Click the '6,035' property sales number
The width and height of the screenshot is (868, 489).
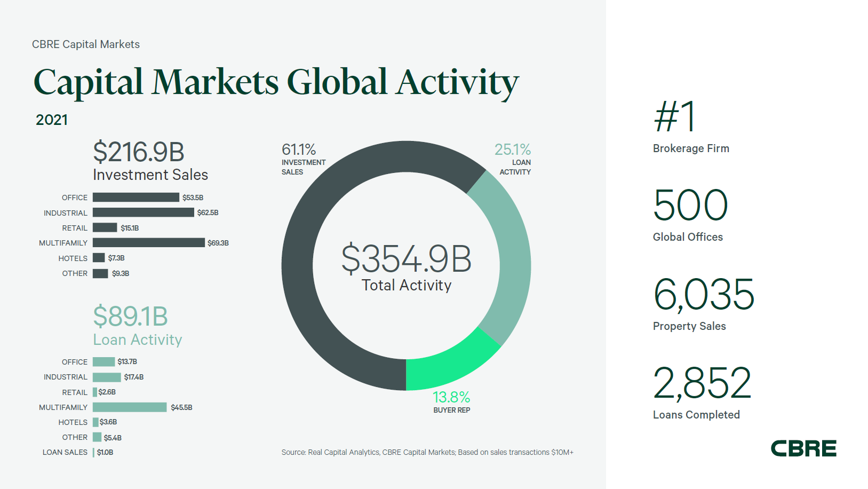click(x=704, y=295)
